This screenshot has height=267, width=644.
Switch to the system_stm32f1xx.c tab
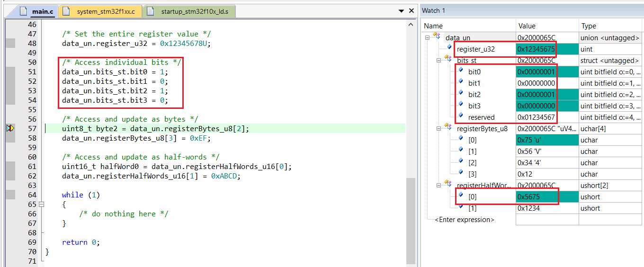[x=106, y=11]
